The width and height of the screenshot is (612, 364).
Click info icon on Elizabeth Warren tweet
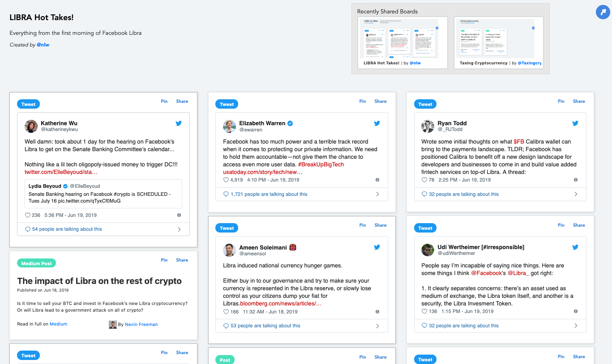(x=377, y=180)
